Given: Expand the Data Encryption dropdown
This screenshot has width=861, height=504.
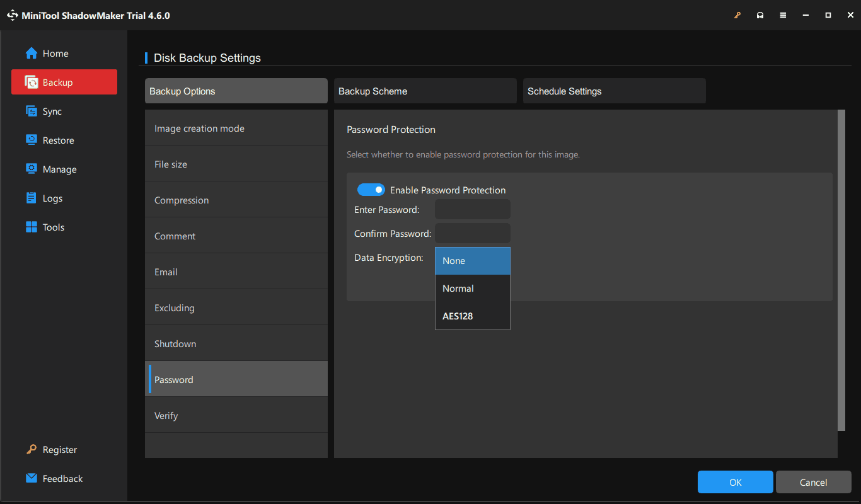Looking at the screenshot, I should (x=473, y=261).
